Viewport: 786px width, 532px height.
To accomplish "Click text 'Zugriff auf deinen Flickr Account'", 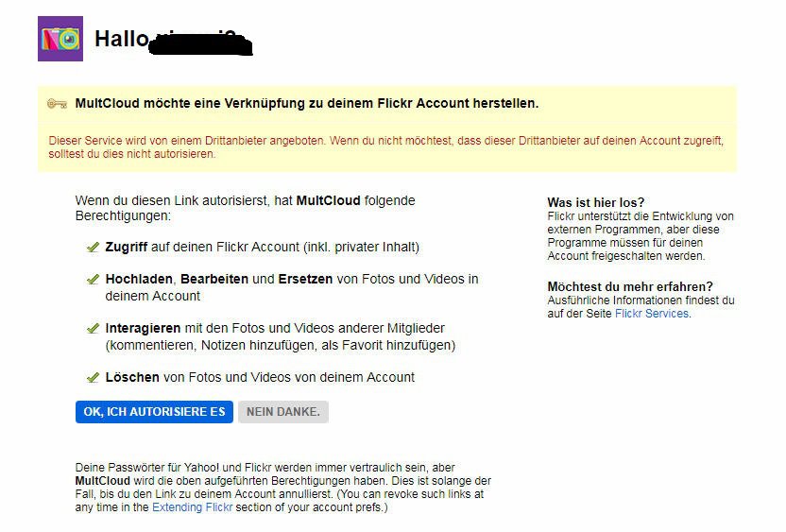I will tap(263, 248).
